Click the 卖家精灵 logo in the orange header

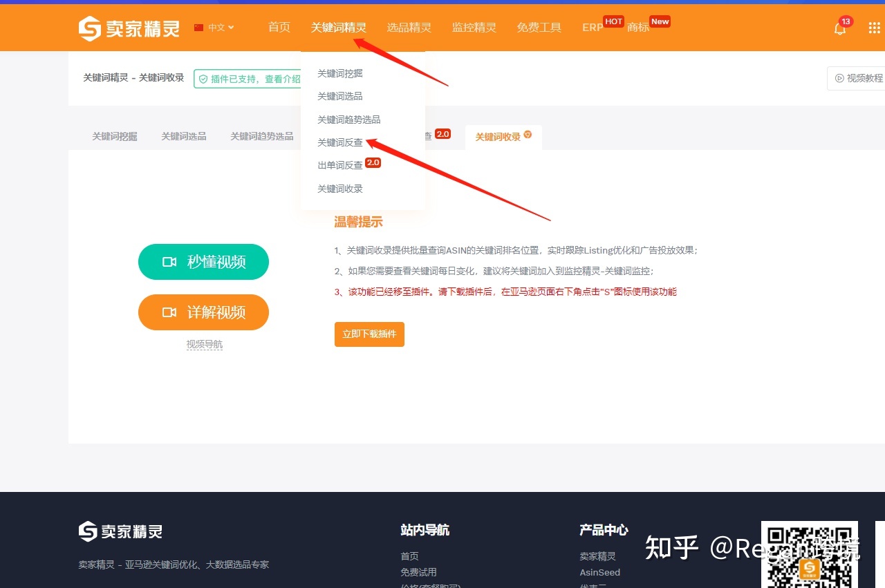(129, 28)
